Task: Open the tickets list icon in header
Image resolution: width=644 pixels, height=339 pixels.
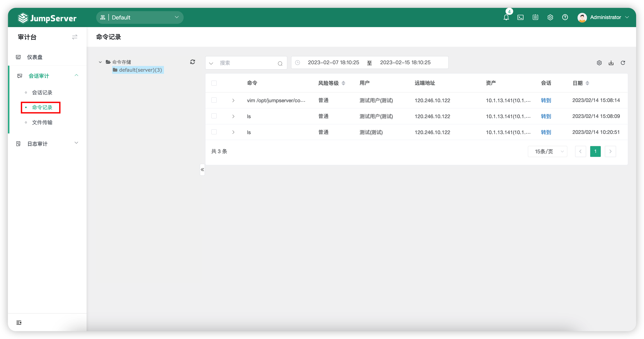Action: click(x=535, y=17)
